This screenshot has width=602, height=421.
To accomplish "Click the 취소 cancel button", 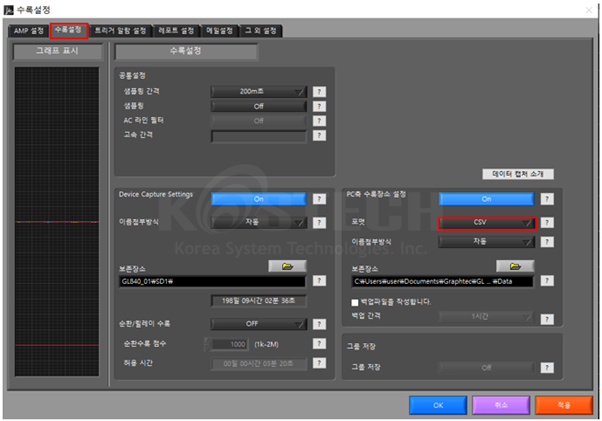I will [501, 405].
